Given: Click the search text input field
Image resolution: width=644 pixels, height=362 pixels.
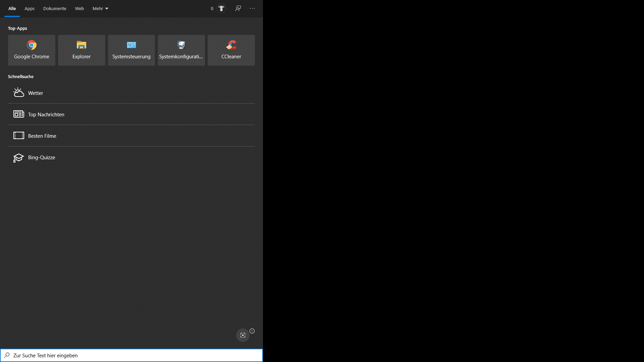Looking at the screenshot, I should coord(134,355).
